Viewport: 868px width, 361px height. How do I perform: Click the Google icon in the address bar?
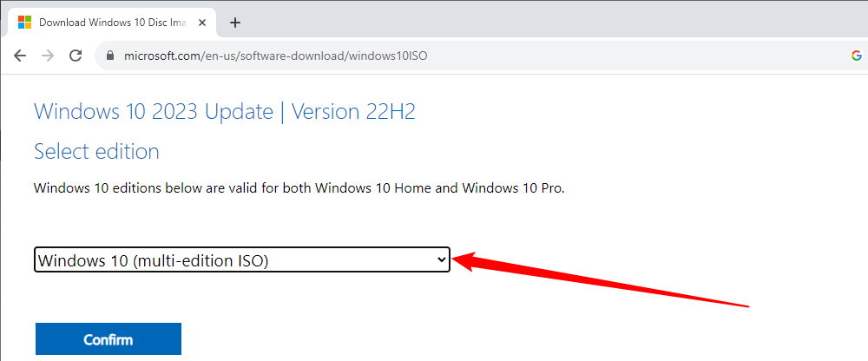[857, 56]
